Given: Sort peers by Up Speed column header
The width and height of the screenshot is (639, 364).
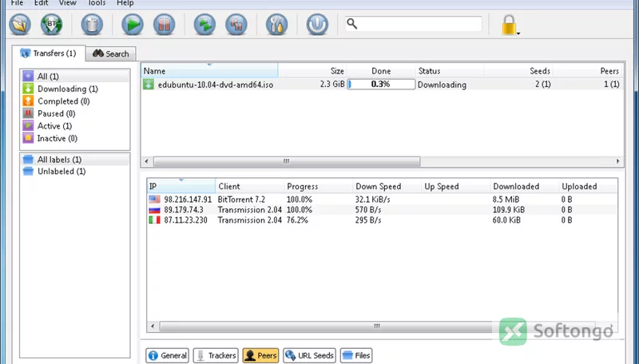Looking at the screenshot, I should [455, 186].
